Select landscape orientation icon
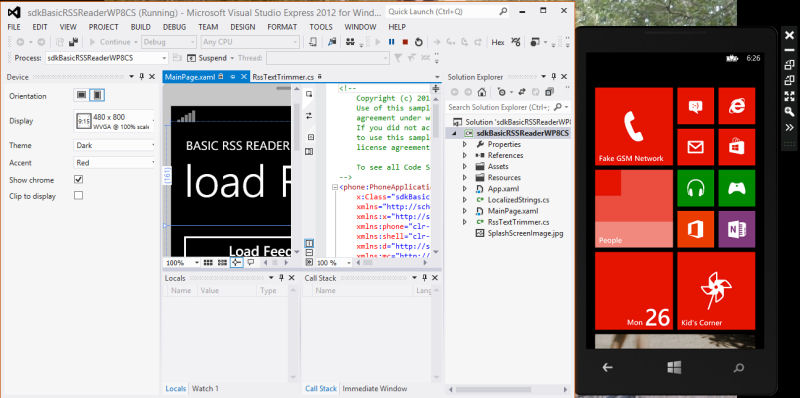The width and height of the screenshot is (800, 398). pos(81,95)
